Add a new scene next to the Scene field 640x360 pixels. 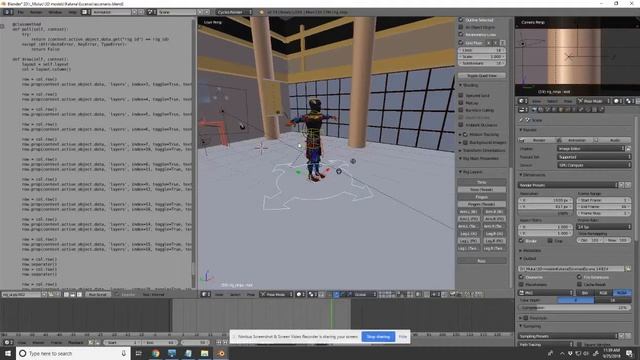click(x=200, y=12)
